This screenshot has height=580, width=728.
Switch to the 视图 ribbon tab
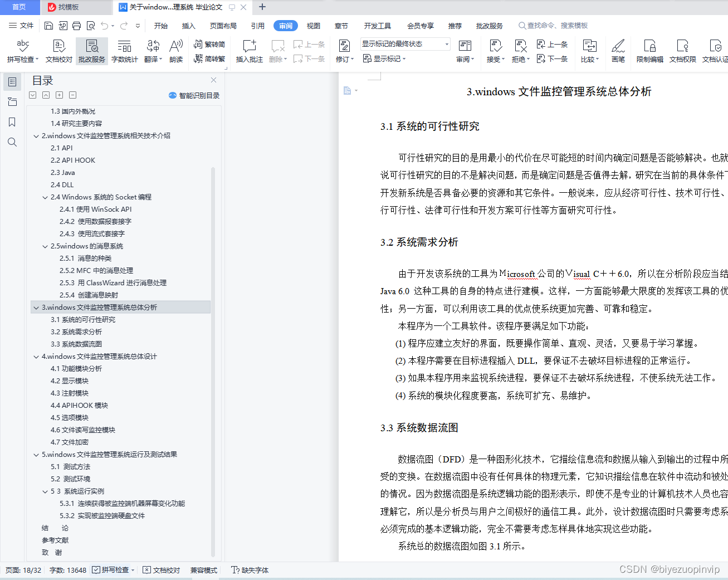[314, 26]
